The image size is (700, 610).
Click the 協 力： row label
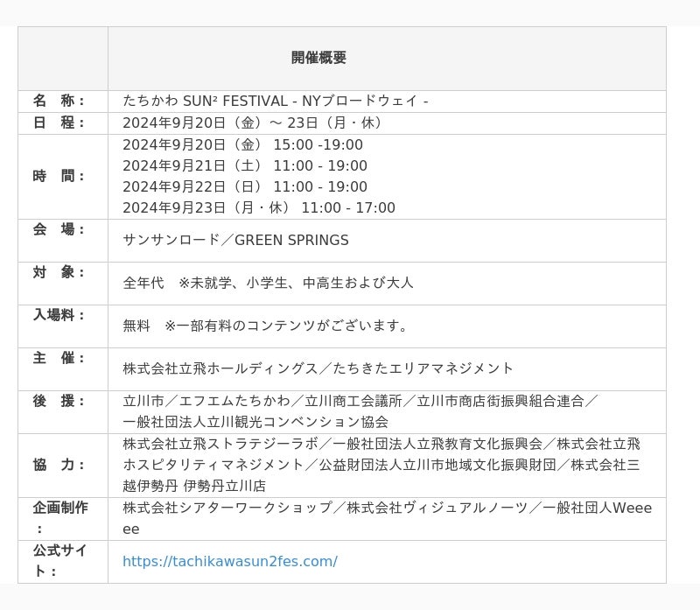pos(59,466)
